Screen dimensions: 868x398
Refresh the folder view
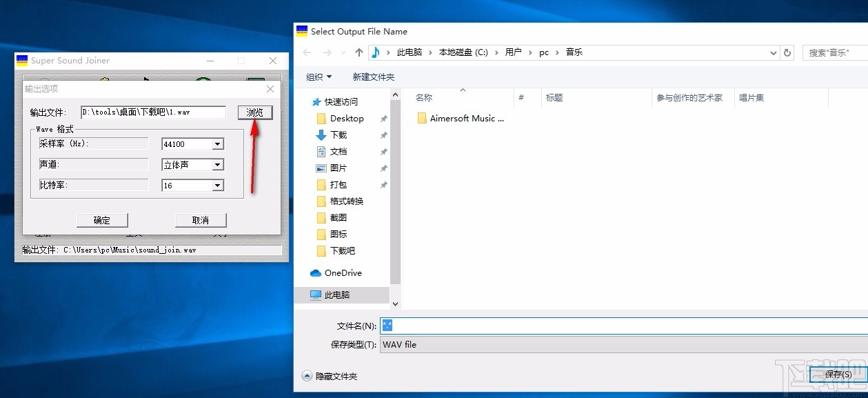[788, 52]
